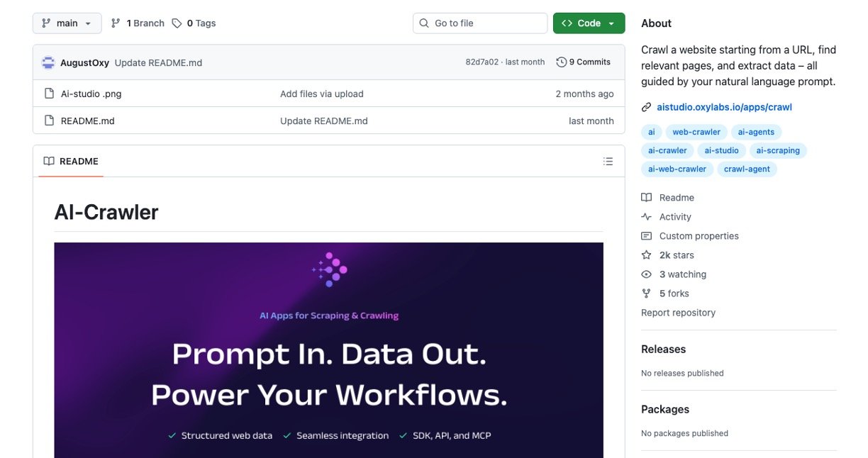Open the 0 Tags icon
Screen dimensions: 868x458
tap(176, 23)
